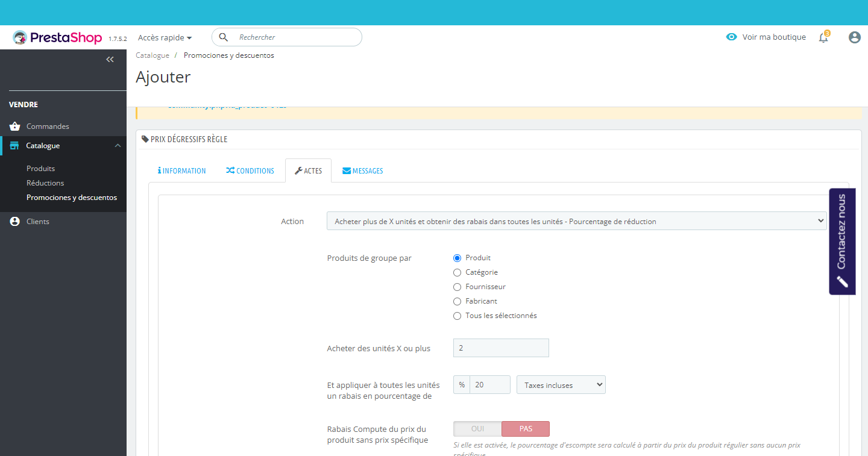Image resolution: width=868 pixels, height=456 pixels.
Task: Click the Acheter des unités X field
Action: pos(501,348)
